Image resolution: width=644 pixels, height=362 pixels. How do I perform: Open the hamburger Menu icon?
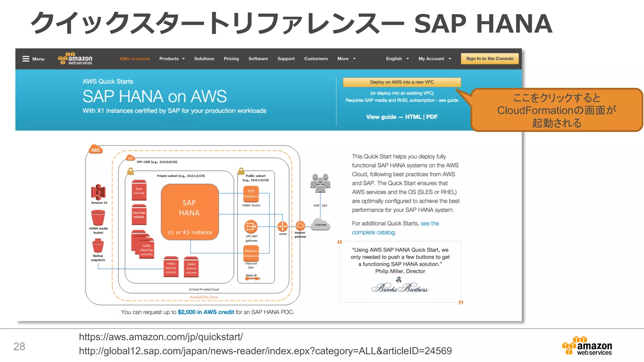click(x=26, y=59)
